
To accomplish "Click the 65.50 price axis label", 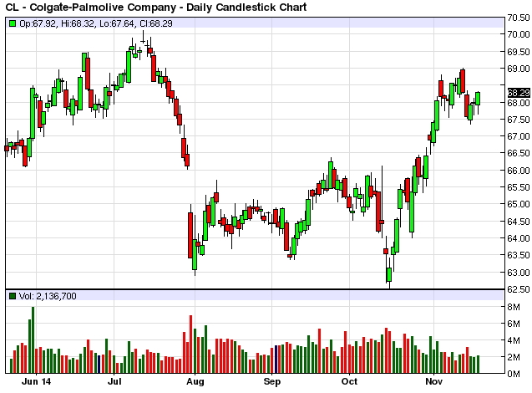I will click(518, 187).
